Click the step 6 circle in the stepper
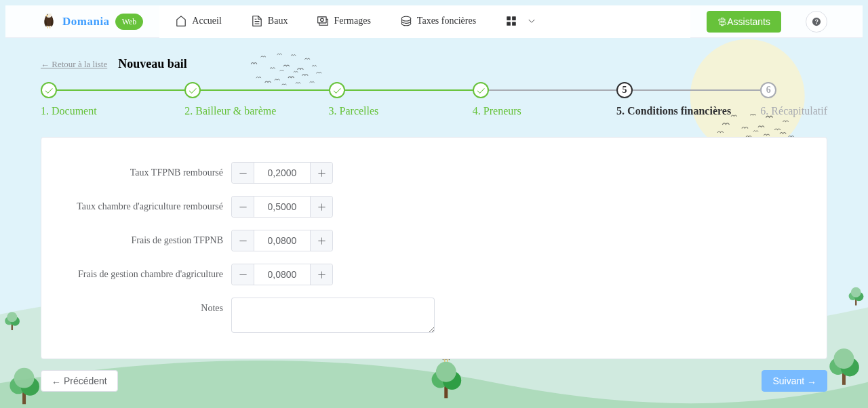 click(768, 90)
